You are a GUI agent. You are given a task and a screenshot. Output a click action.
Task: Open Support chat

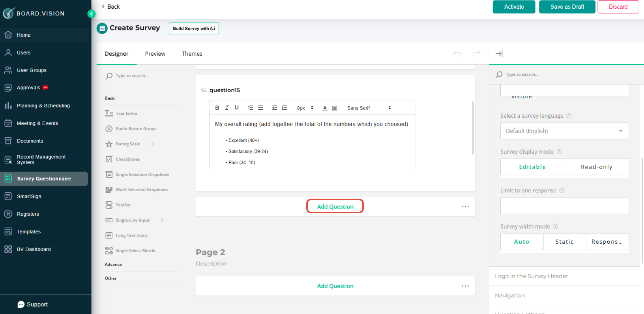pos(33,305)
